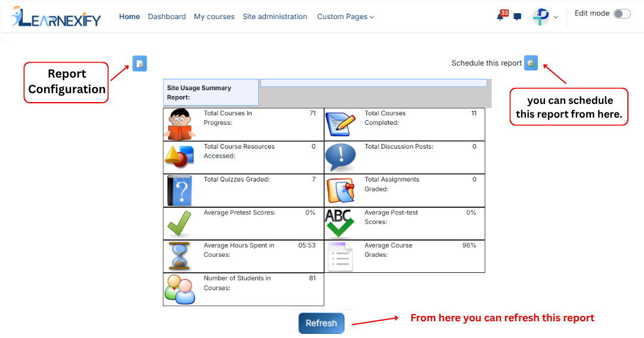Click the Schedule this report icon
Image resolution: width=644 pixels, height=338 pixels.
point(531,63)
